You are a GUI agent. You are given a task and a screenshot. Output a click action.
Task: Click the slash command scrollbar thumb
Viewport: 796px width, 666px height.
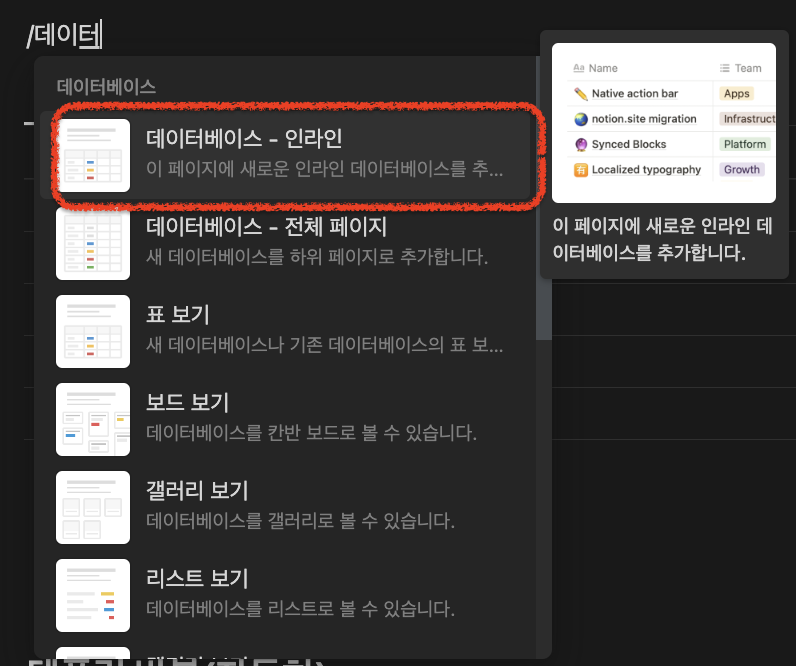(x=543, y=200)
